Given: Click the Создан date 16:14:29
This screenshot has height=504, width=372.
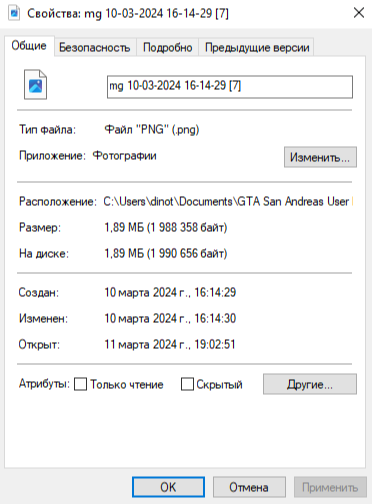Looking at the screenshot, I should [x=215, y=292].
